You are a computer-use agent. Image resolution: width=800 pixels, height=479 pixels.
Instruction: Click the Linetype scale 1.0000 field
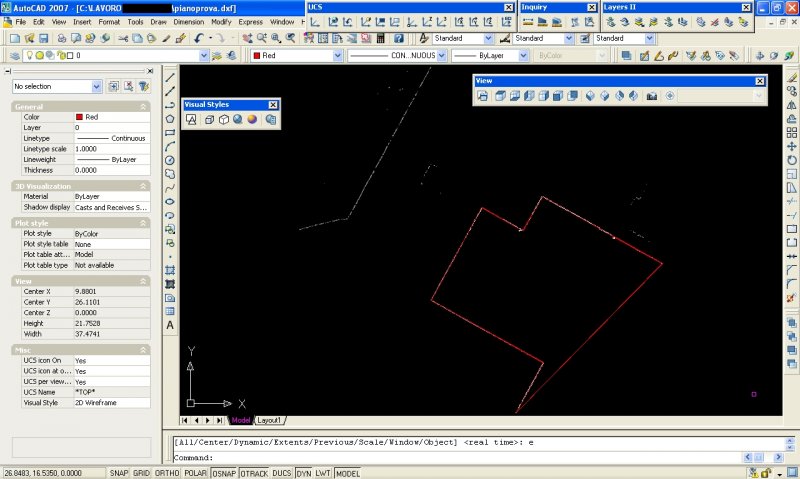[x=112, y=149]
